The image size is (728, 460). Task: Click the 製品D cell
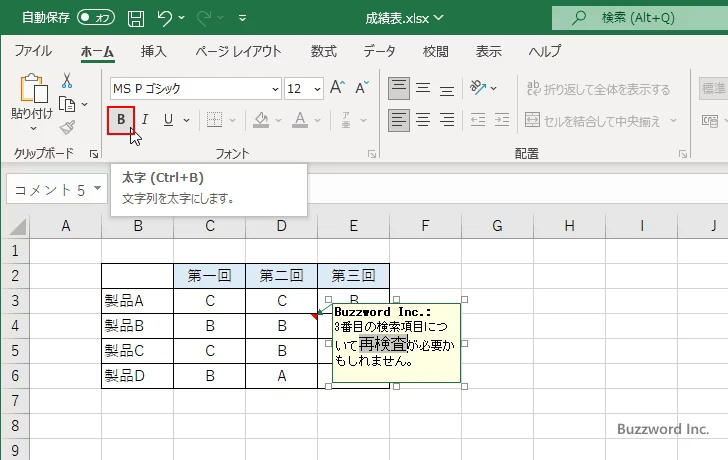coord(137,376)
